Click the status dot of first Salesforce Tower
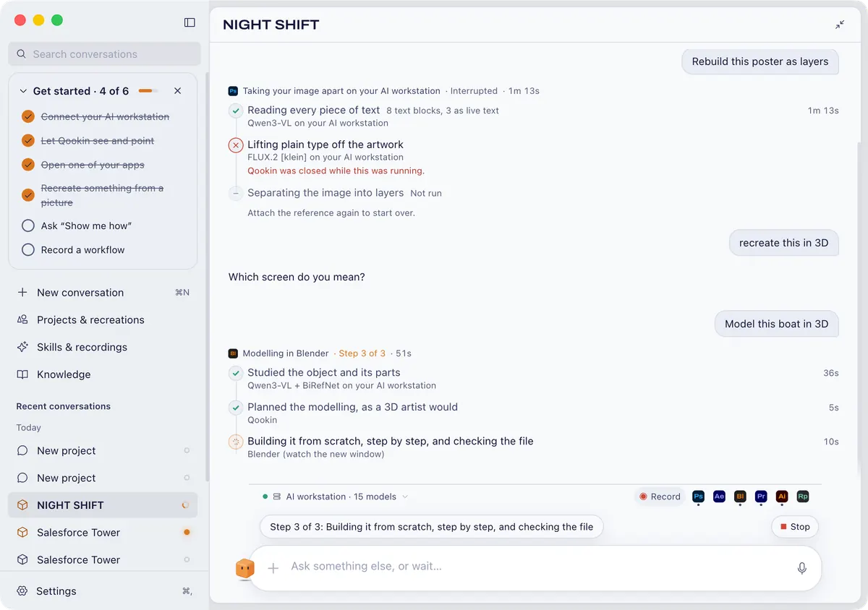 187,533
